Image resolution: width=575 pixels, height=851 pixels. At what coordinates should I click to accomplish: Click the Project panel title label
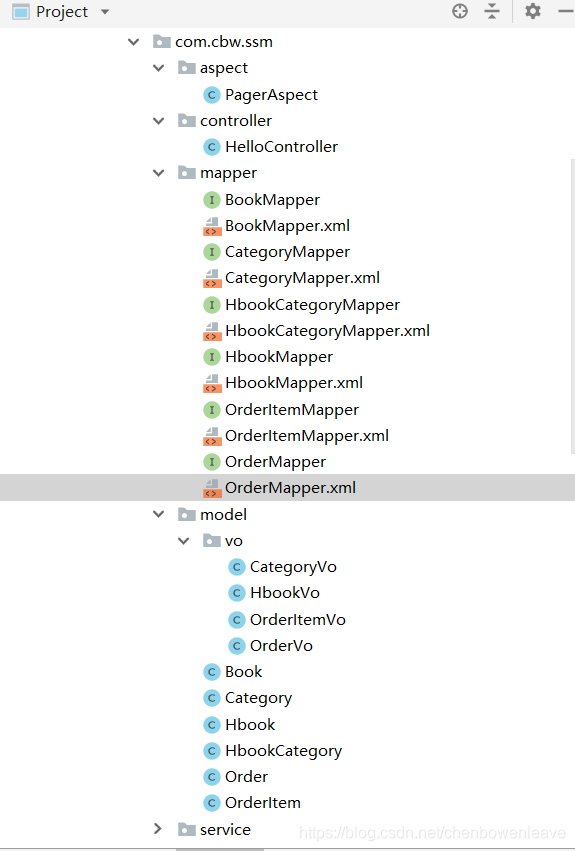pos(62,12)
